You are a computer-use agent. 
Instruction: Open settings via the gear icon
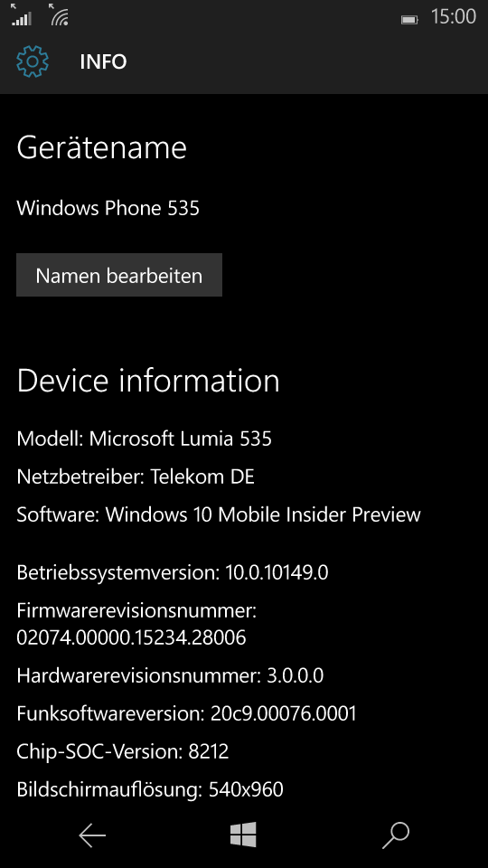click(x=33, y=61)
